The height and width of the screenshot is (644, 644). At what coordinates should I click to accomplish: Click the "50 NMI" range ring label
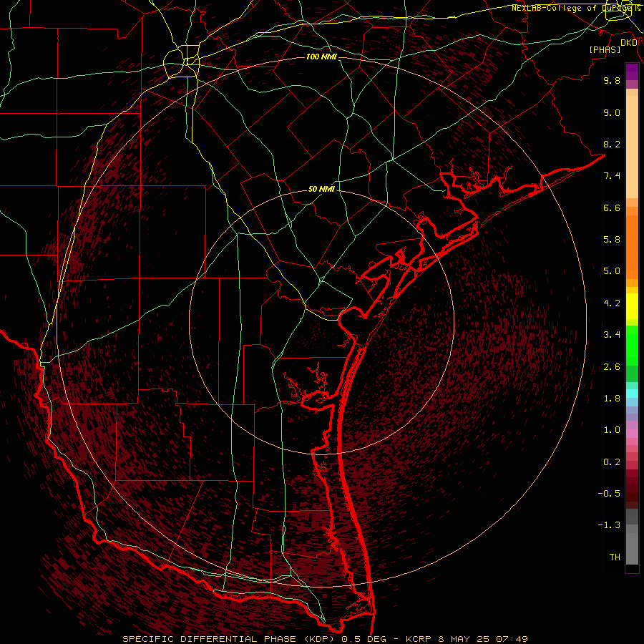click(321, 189)
